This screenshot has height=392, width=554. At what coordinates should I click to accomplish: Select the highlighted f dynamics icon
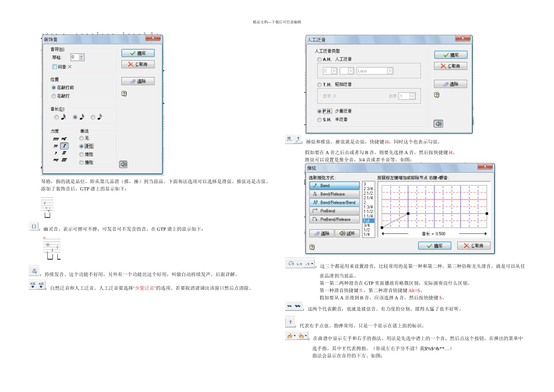click(x=64, y=146)
